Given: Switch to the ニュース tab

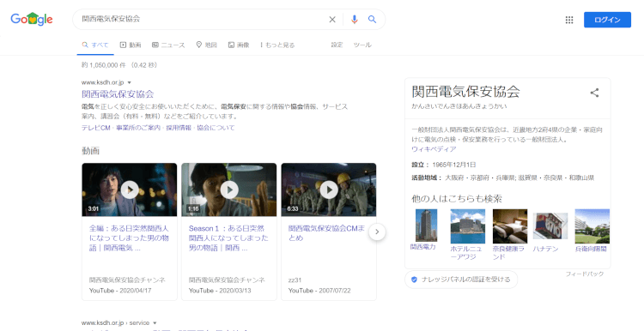Looking at the screenshot, I should 168,45.
